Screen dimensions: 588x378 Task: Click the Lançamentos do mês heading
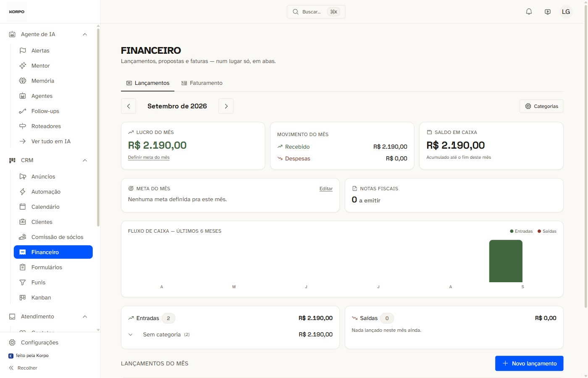[x=155, y=363]
